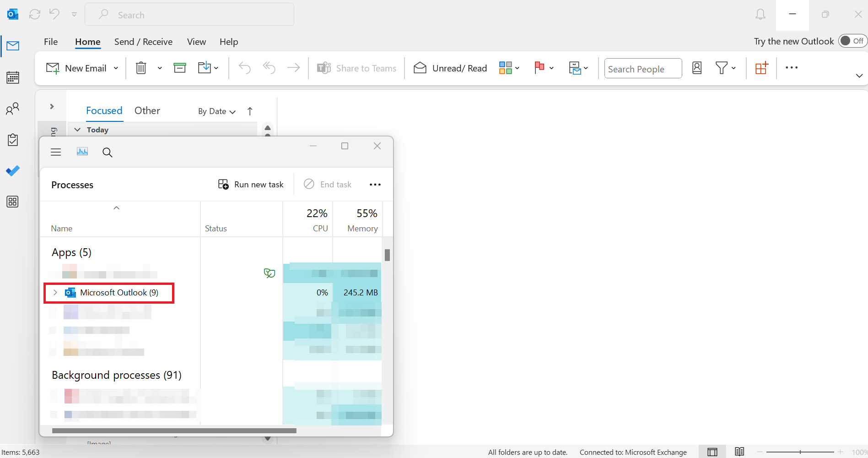Sort processes by the Status column
The height and width of the screenshot is (458, 868).
click(x=242, y=219)
